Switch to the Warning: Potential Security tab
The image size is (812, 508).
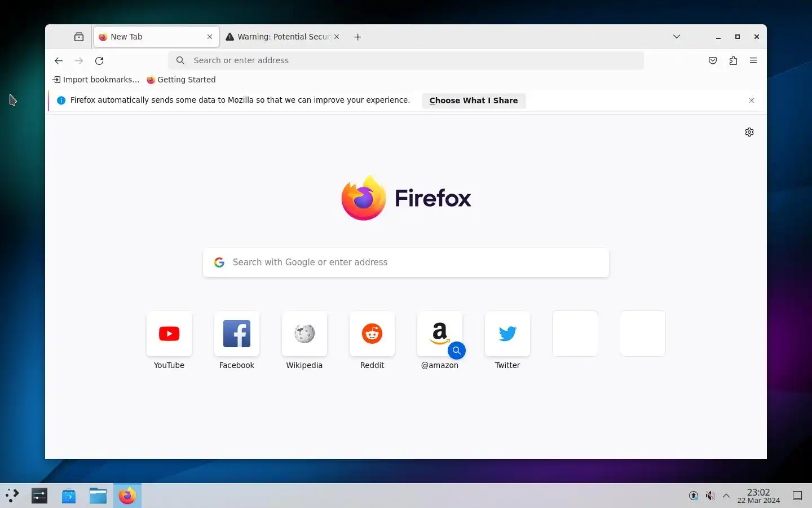[283, 37]
